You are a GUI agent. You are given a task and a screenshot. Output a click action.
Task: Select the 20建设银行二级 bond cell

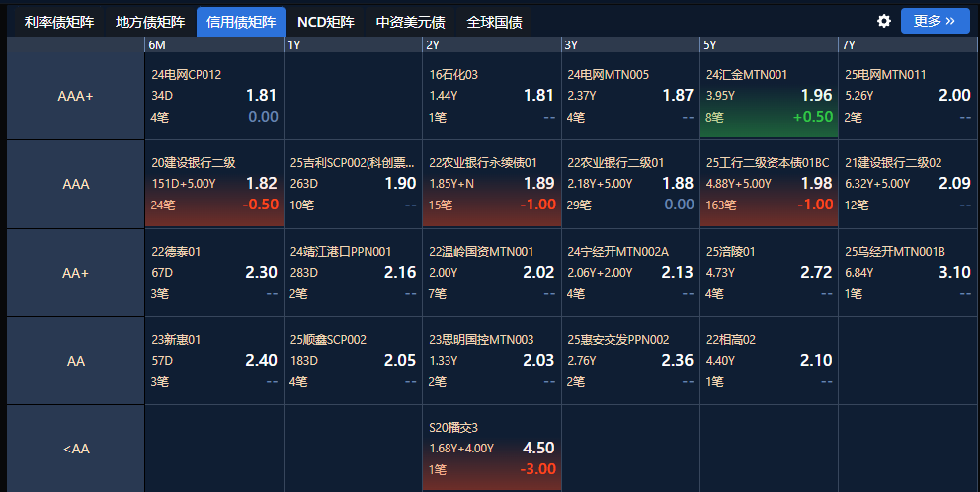(x=213, y=184)
